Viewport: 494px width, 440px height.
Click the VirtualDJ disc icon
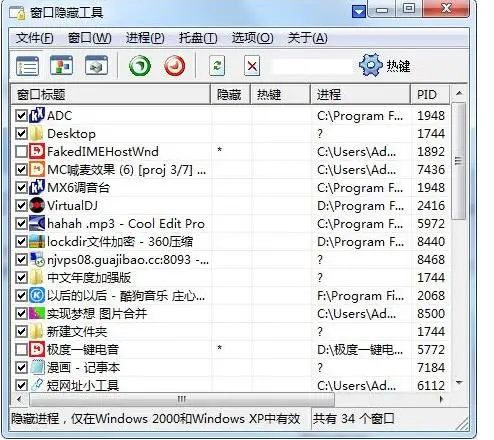pos(37,205)
